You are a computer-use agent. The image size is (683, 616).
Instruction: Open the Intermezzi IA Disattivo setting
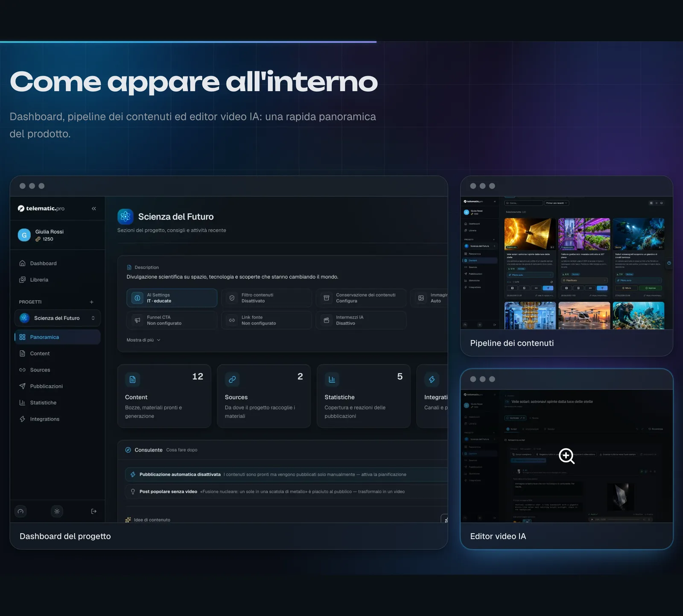(361, 320)
